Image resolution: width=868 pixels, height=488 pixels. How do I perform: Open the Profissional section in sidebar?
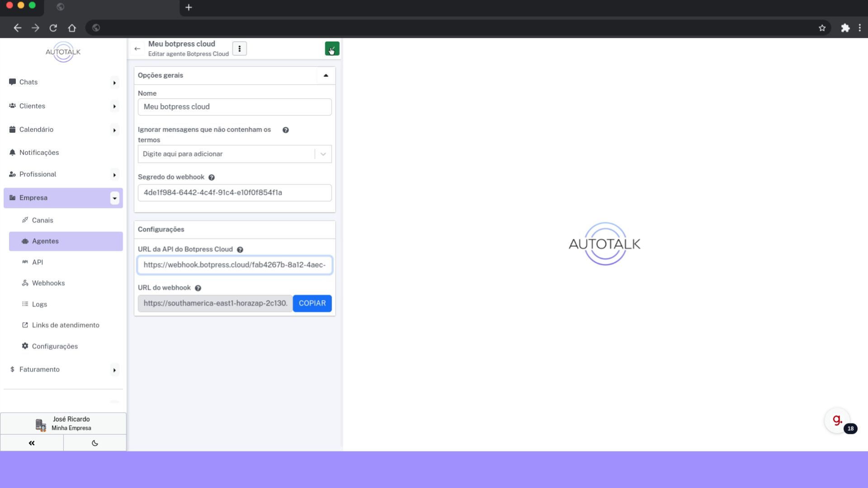(x=38, y=174)
